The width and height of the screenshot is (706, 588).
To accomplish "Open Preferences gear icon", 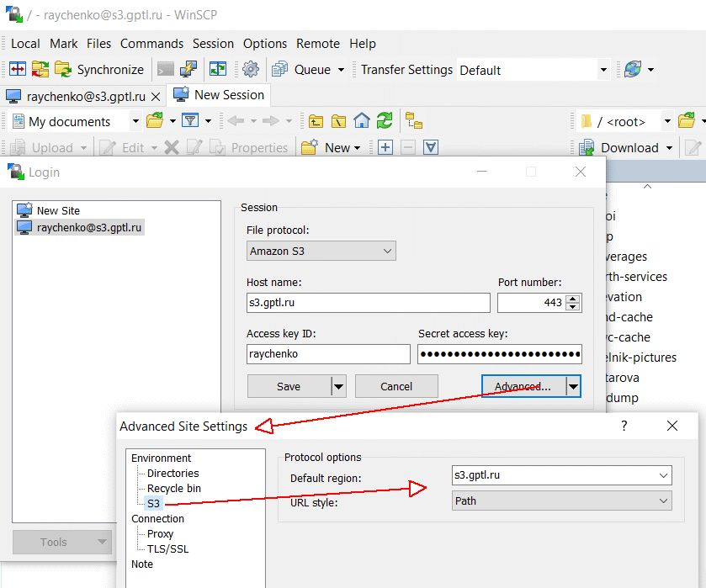I will 251,69.
